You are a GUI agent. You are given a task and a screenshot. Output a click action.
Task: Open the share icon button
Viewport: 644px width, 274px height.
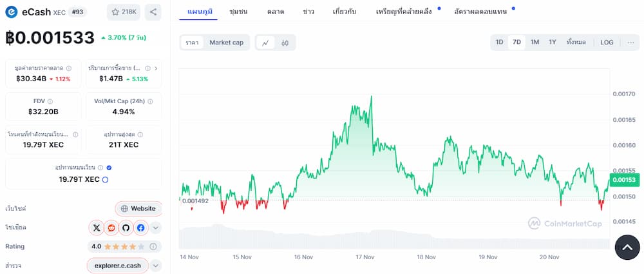[x=153, y=12]
